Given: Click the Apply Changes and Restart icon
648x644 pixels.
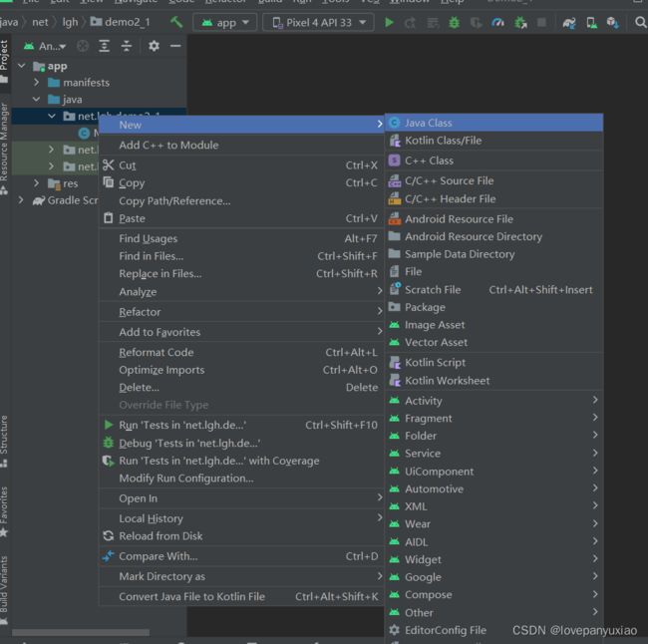Looking at the screenshot, I should (x=410, y=22).
